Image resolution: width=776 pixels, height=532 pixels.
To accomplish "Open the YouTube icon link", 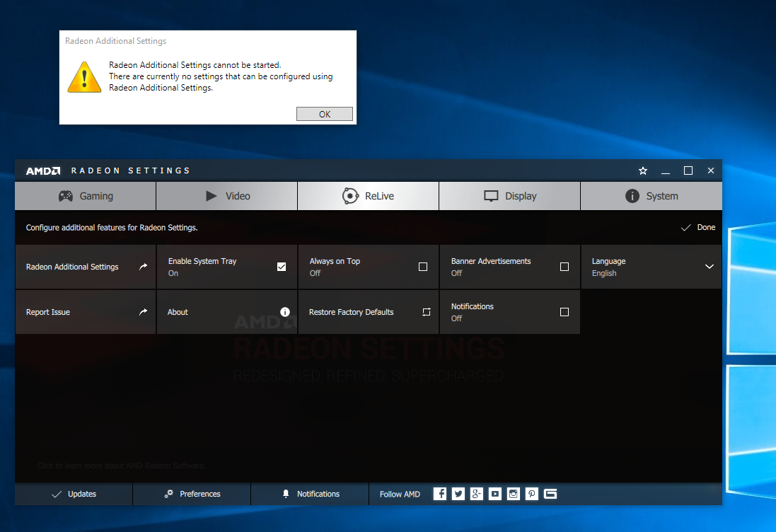I will coord(495,493).
